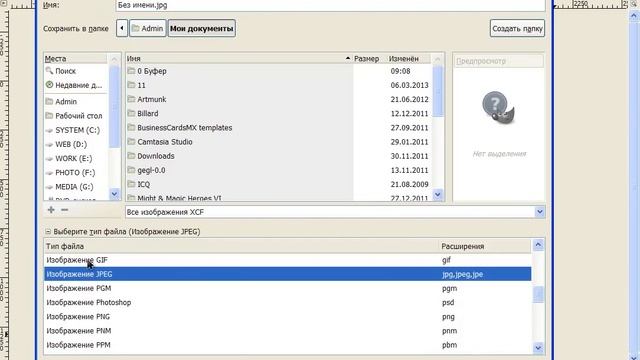Select Изображение PNG file type
640x360 pixels.
[x=288, y=317]
